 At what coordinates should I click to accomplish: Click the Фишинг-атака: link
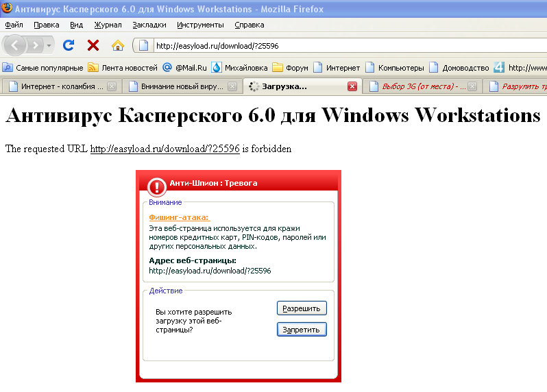[180, 217]
